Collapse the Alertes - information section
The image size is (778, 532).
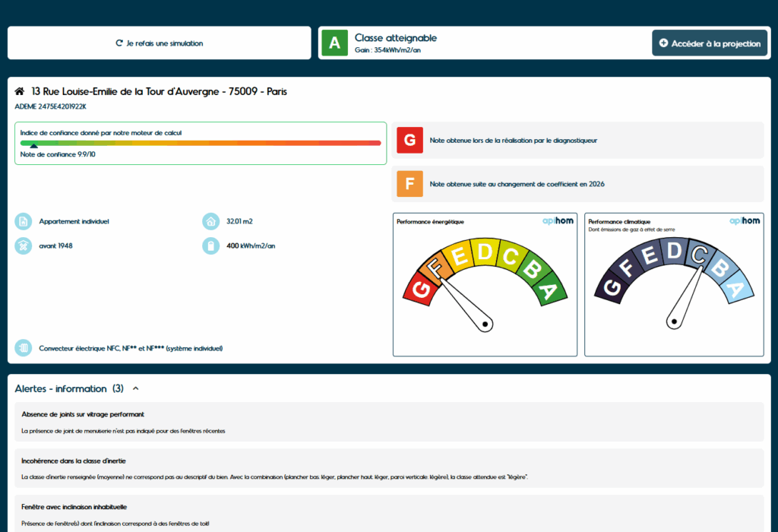click(136, 388)
